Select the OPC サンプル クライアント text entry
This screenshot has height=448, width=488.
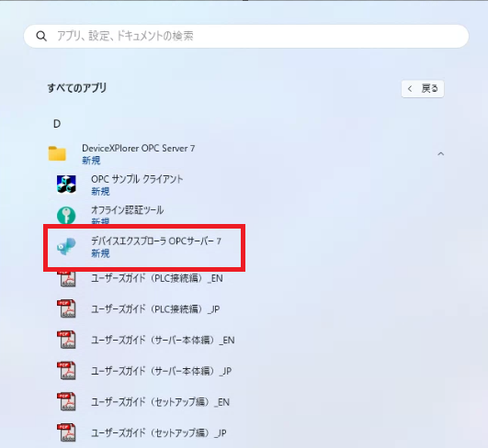click(137, 179)
